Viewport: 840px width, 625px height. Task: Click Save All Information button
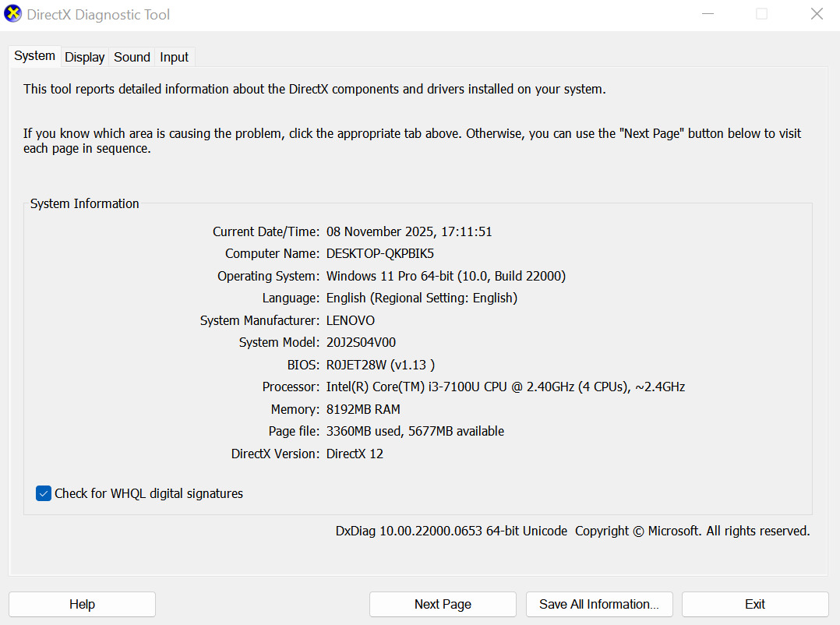599,604
